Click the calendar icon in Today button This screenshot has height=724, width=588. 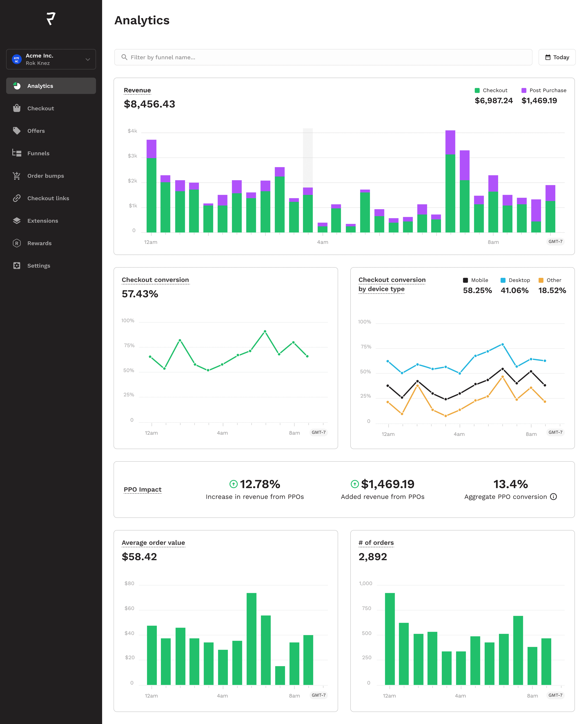coord(548,57)
